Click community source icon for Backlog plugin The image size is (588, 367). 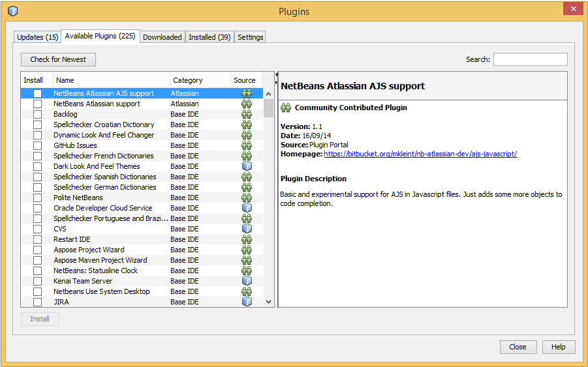(247, 114)
